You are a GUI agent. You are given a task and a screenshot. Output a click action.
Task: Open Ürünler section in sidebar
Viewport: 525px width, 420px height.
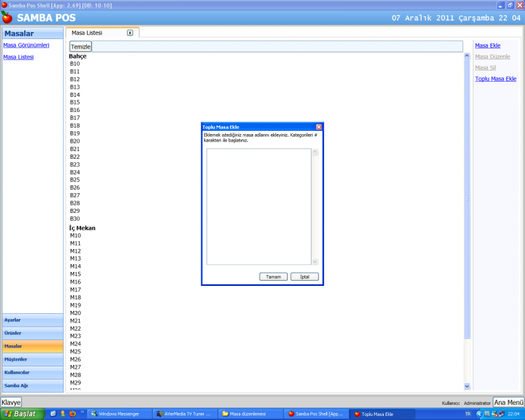33,333
